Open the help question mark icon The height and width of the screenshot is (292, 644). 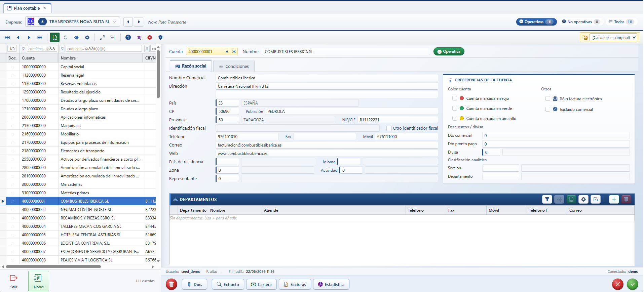coord(128,38)
